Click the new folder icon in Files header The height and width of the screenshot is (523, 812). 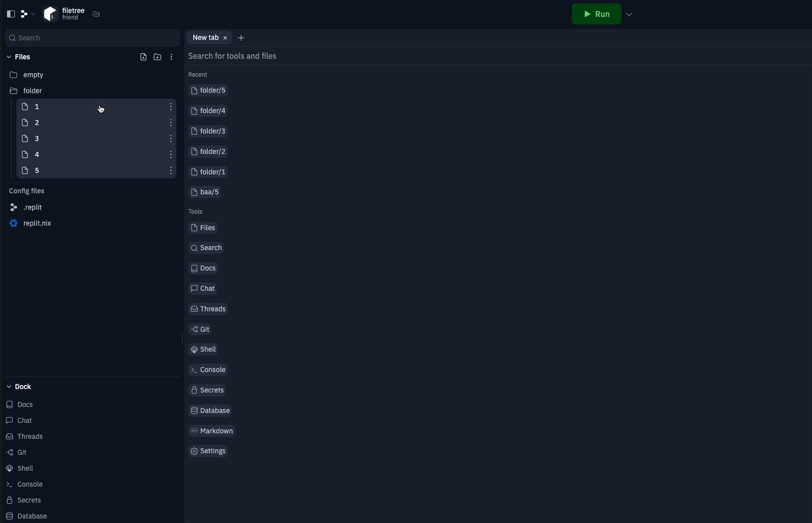pyautogui.click(x=157, y=57)
